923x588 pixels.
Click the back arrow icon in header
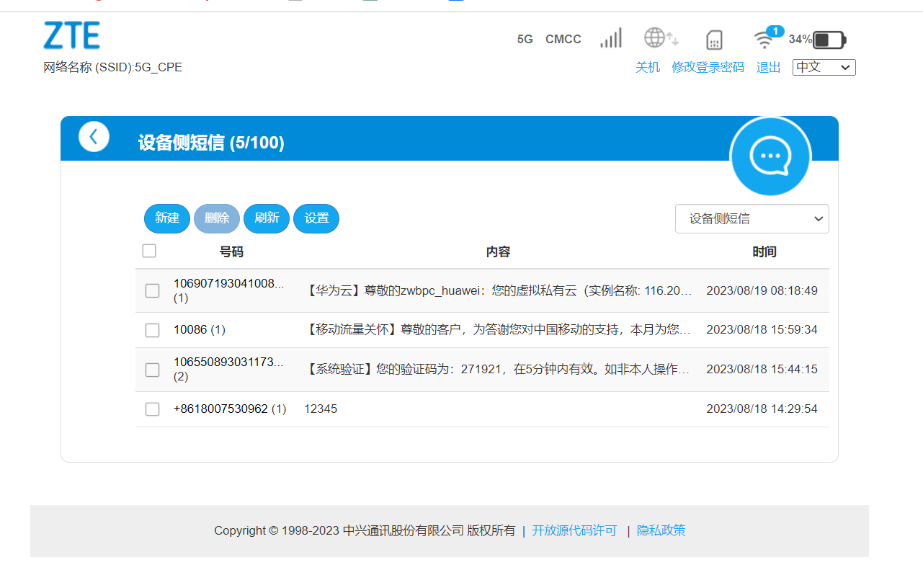(94, 137)
